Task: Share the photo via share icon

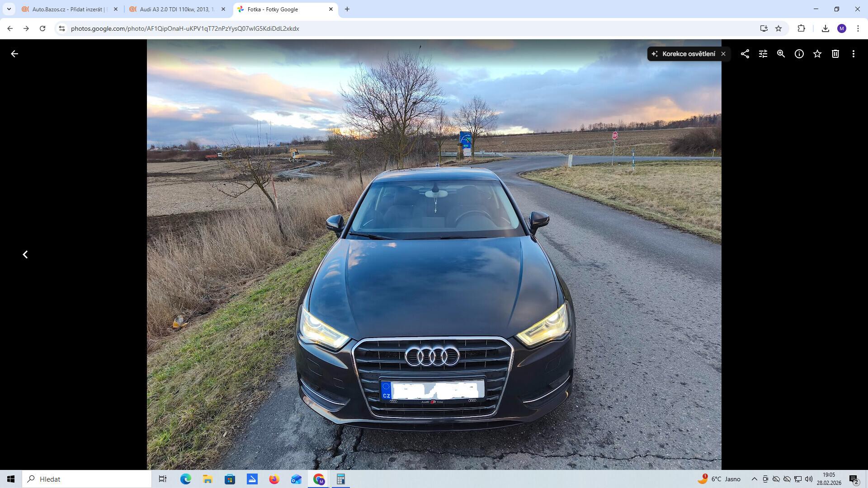Action: pyautogui.click(x=745, y=54)
